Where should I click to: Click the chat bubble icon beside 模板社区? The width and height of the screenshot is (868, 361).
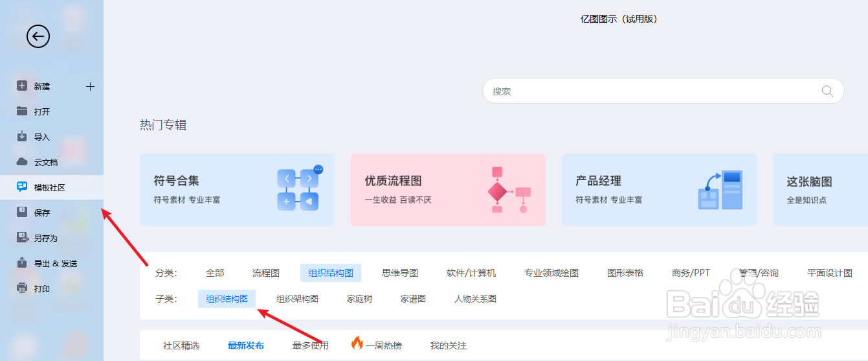(22, 187)
